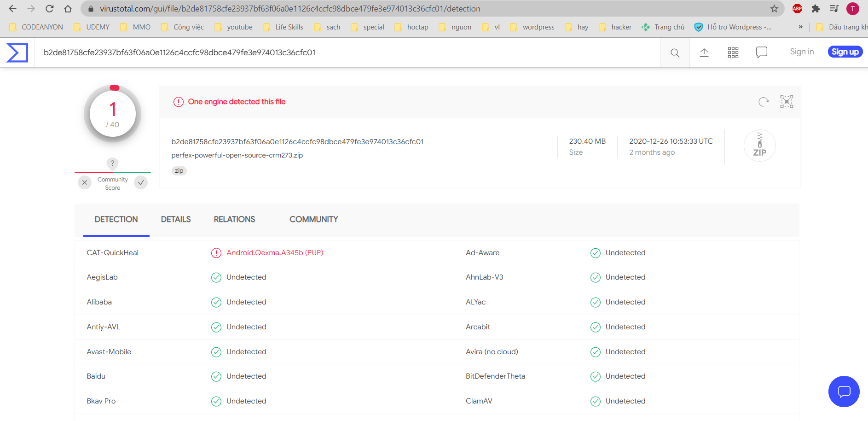The height and width of the screenshot is (421, 868).
Task: Click the Avast-Mobile engine name
Action: click(x=109, y=352)
